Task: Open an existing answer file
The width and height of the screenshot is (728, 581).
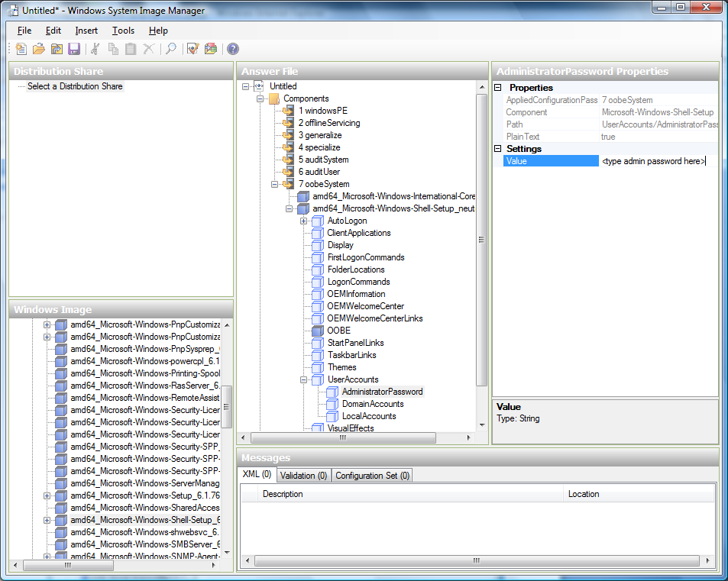Action: tap(39, 48)
